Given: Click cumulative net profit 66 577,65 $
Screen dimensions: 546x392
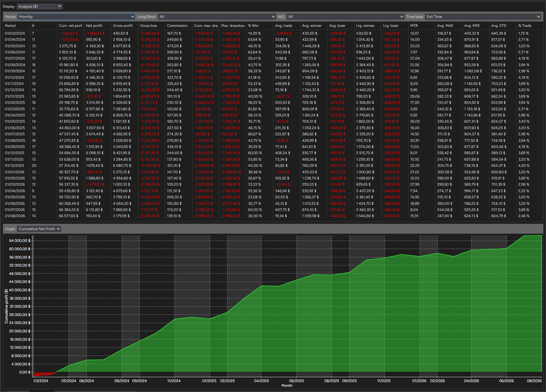Looking at the screenshot, I should (x=69, y=216).
